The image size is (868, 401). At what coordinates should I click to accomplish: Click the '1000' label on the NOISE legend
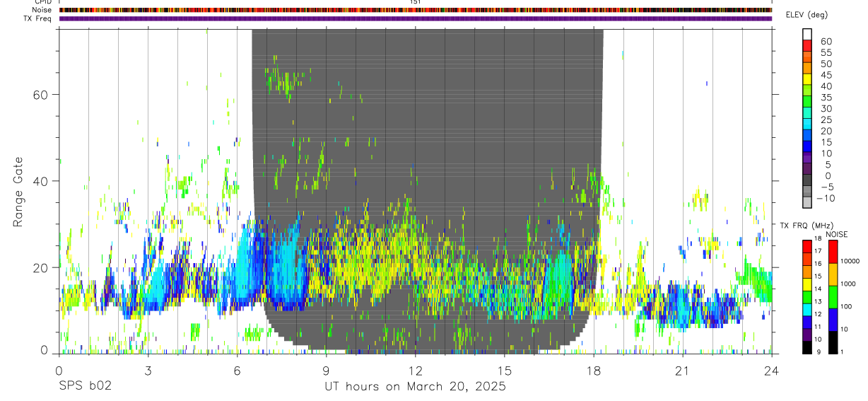click(848, 284)
